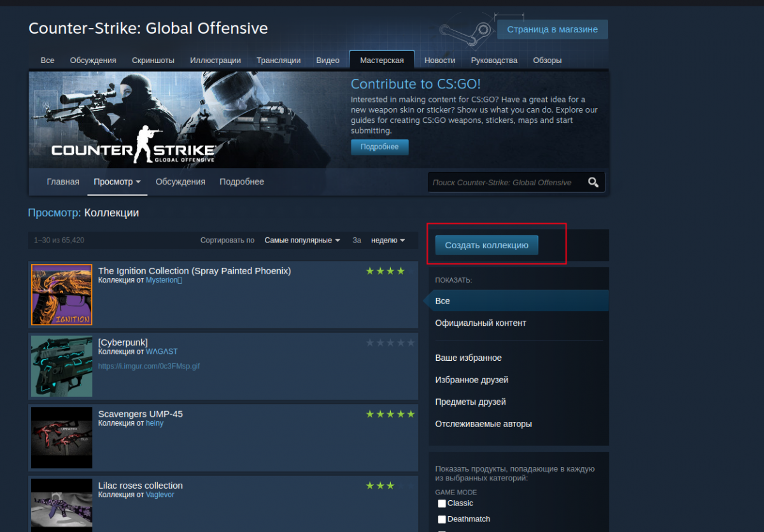The height and width of the screenshot is (532, 764).
Task: Click the Contribute to CS:GO! heading
Action: (416, 84)
